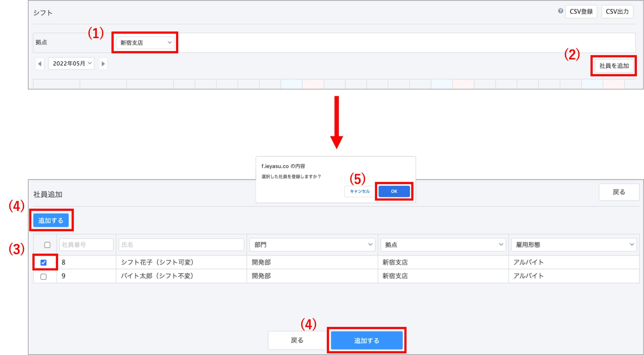This screenshot has height=355, width=644.
Task: Open the 2022年05月 month dropdown
Action: click(x=71, y=63)
